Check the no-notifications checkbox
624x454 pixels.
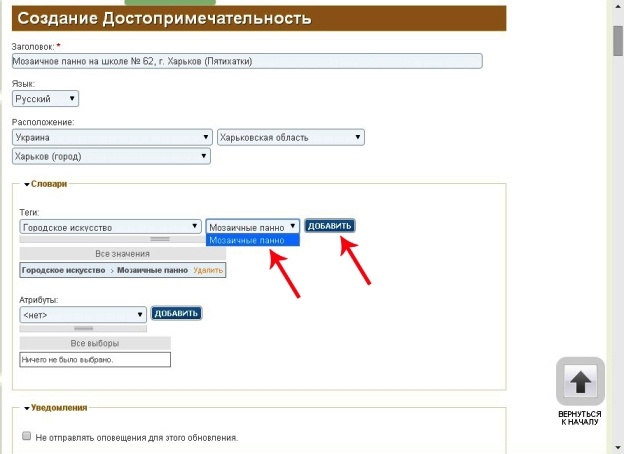pyautogui.click(x=27, y=436)
